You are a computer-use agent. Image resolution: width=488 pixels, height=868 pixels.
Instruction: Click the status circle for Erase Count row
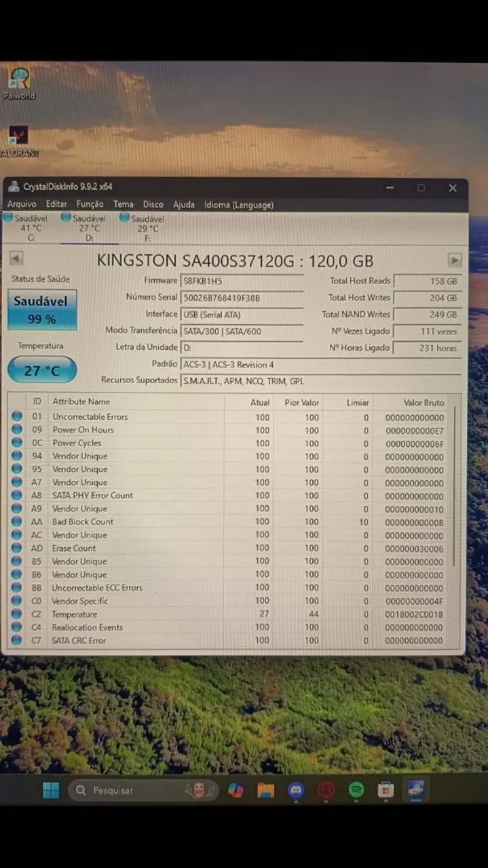click(17, 548)
